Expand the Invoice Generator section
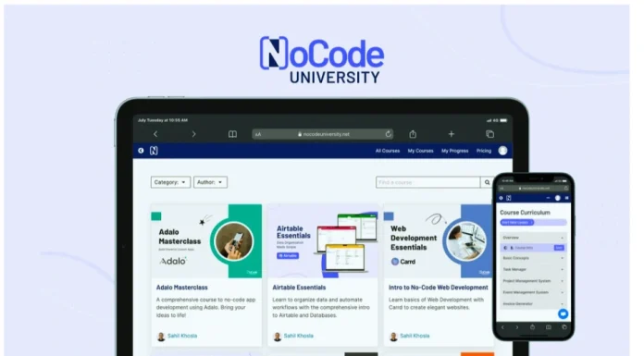The image size is (644, 356). pos(533,304)
